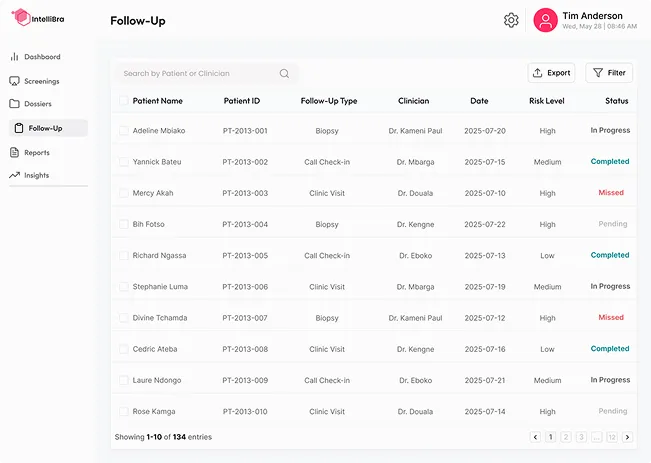The image size is (651, 463).
Task: Select the Mercy Akah row checkbox
Action: [124, 193]
